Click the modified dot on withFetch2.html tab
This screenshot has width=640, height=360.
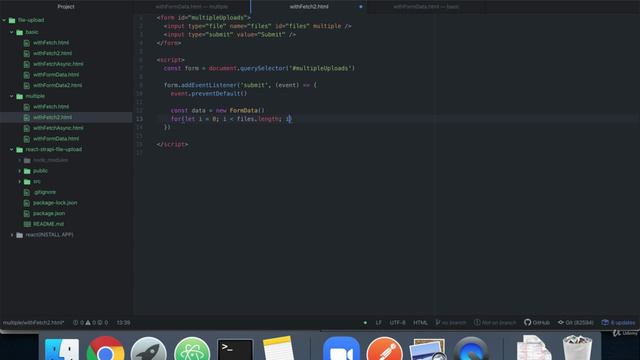pos(360,7)
